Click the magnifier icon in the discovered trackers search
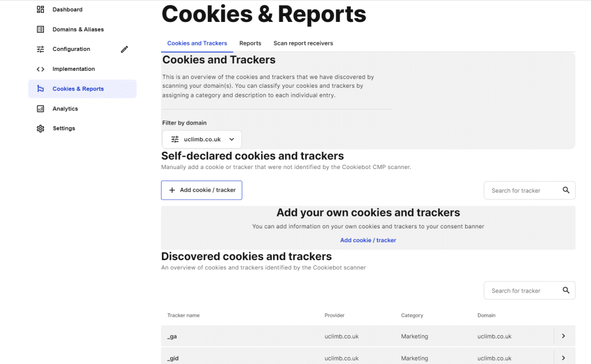Screen dimensions: 591x364 click(564, 290)
